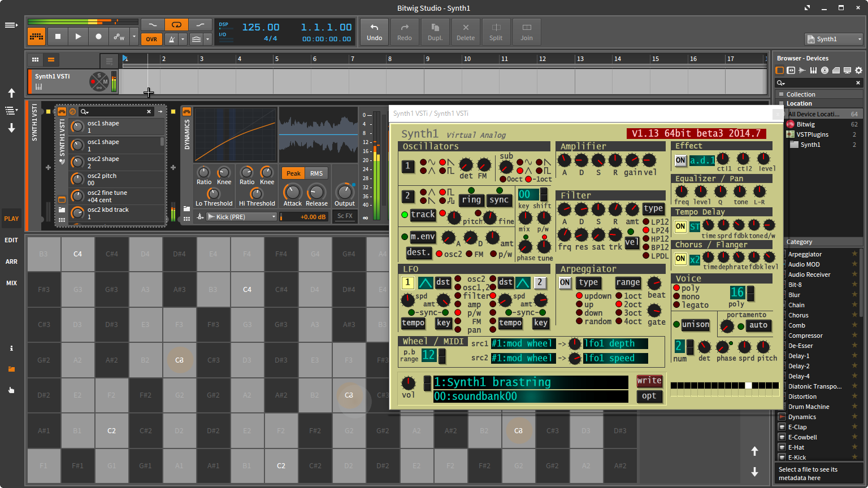
Task: Select the Distortion category
Action: pyautogui.click(x=802, y=396)
